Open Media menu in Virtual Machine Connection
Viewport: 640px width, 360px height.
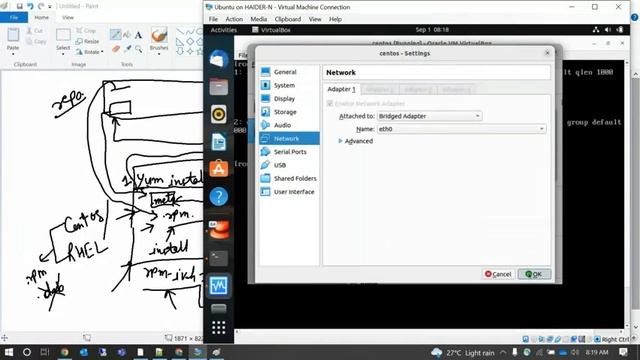pyautogui.click(x=258, y=19)
